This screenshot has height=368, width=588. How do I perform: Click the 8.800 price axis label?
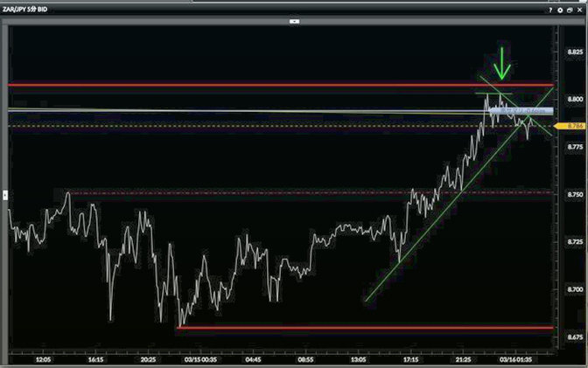click(574, 100)
